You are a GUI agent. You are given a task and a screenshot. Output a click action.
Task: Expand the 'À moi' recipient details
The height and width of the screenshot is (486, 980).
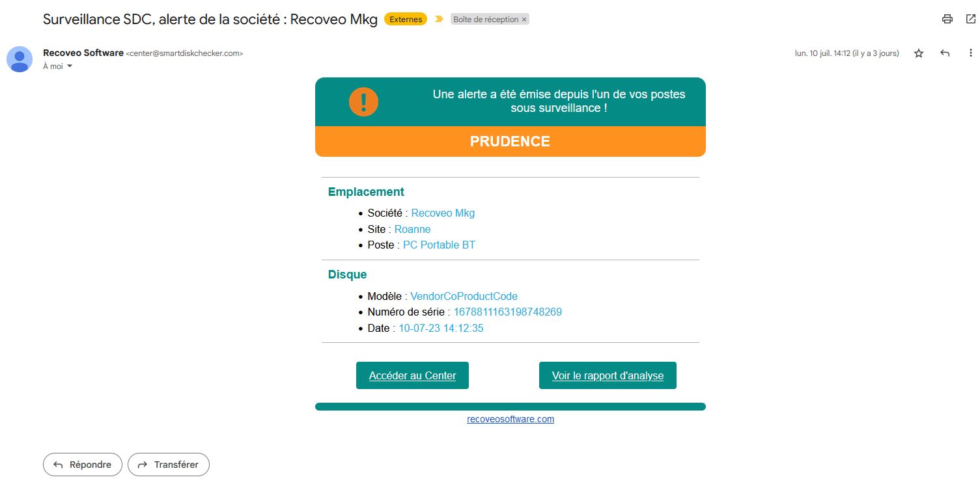[x=70, y=66]
